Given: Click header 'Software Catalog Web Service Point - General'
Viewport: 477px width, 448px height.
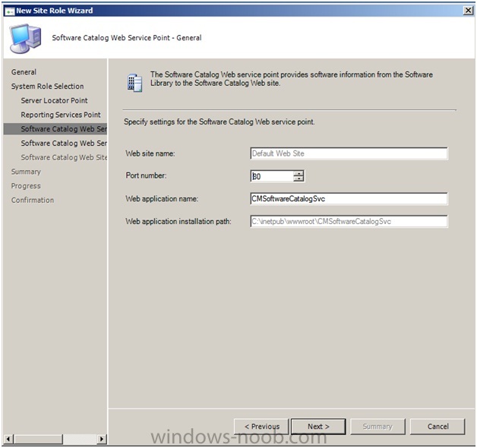Looking at the screenshot, I should pyautogui.click(x=127, y=38).
